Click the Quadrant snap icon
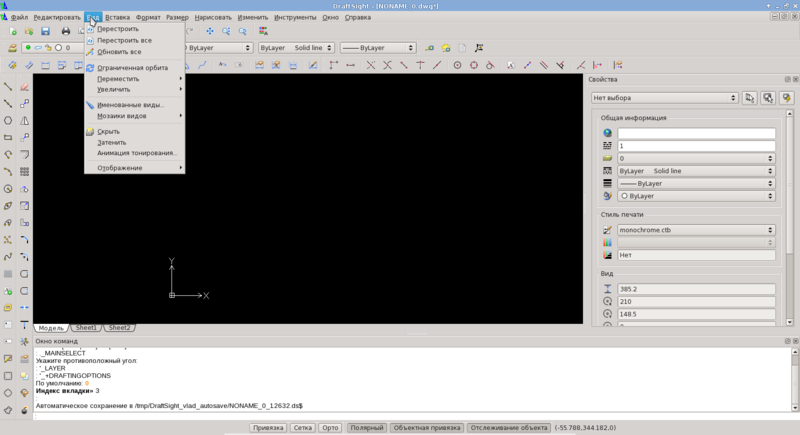The height and width of the screenshot is (435, 800). pos(474,65)
